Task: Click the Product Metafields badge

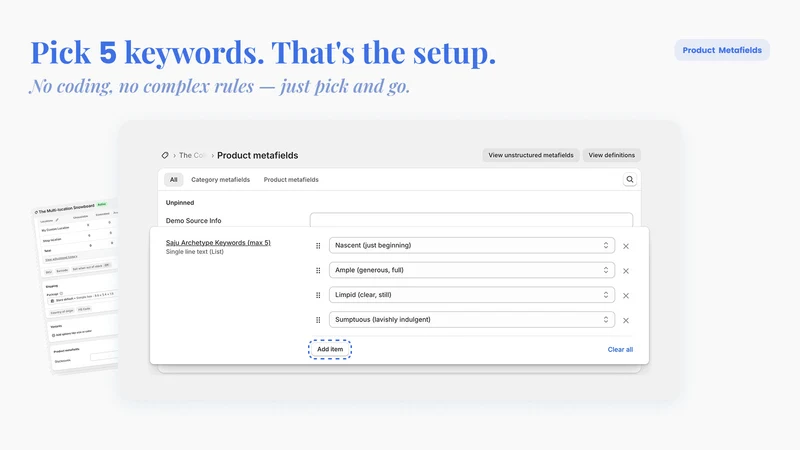Action: coord(722,50)
